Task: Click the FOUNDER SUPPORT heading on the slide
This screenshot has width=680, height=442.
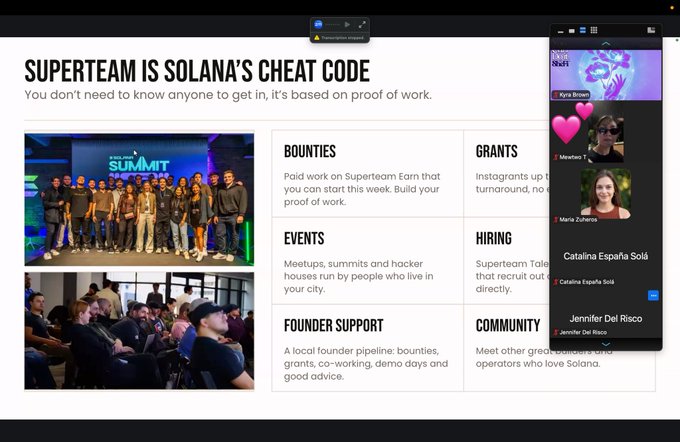Action: point(333,326)
